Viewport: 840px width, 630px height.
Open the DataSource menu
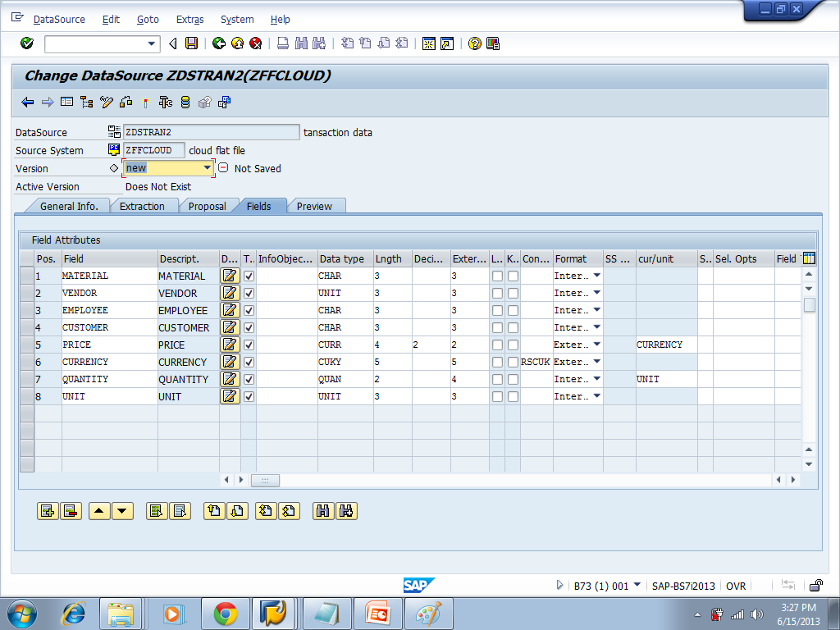click(59, 20)
